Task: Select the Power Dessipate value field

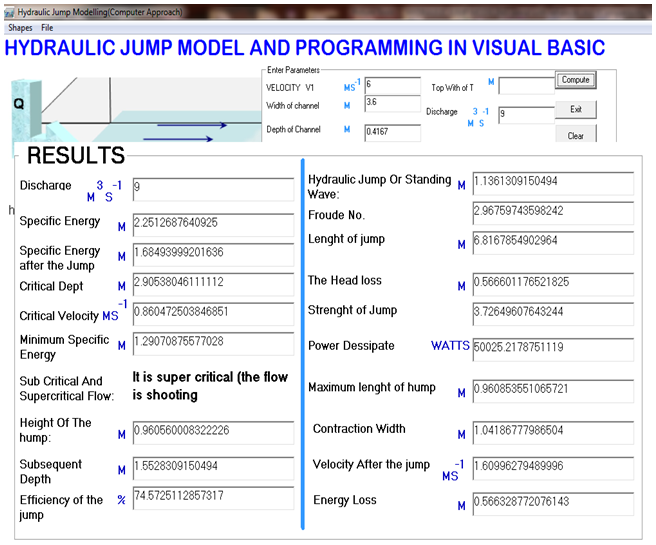Action: click(x=552, y=346)
